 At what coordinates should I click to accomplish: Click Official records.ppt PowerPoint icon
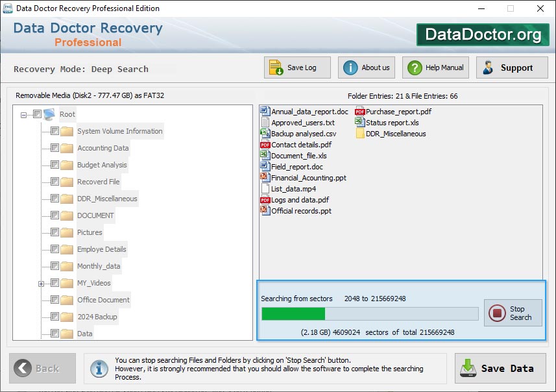point(265,210)
